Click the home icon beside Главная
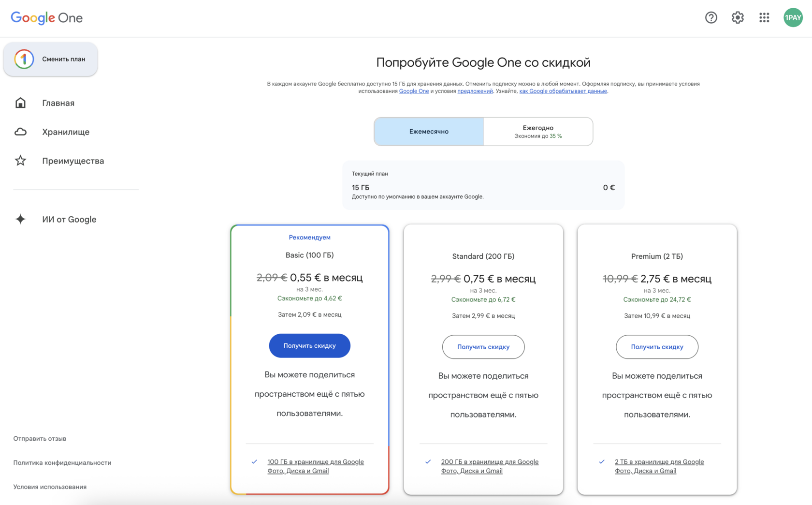This screenshot has width=812, height=505. [x=20, y=103]
